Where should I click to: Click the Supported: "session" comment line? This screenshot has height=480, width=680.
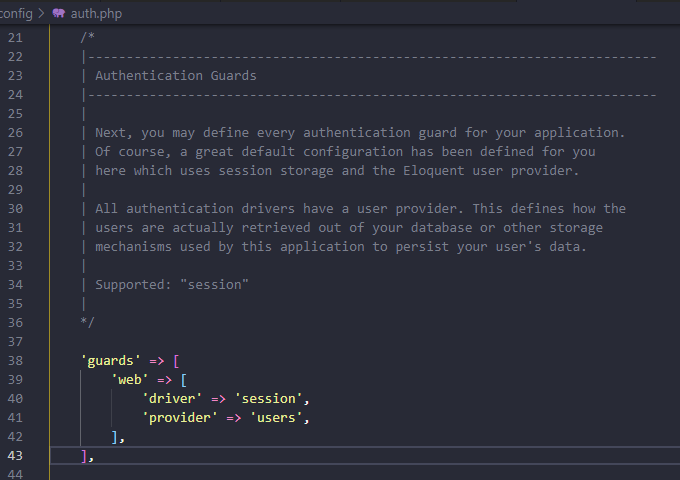point(172,284)
